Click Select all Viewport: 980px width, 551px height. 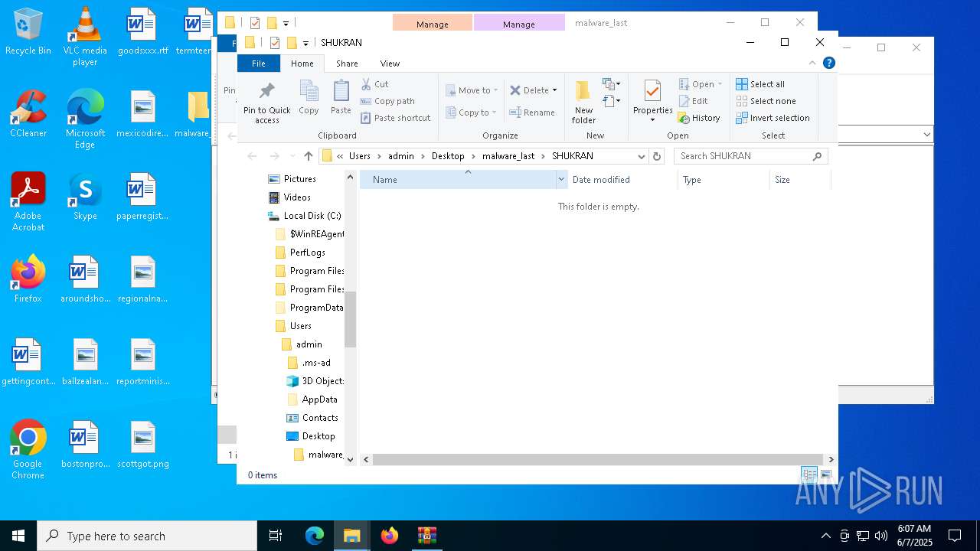coord(760,84)
